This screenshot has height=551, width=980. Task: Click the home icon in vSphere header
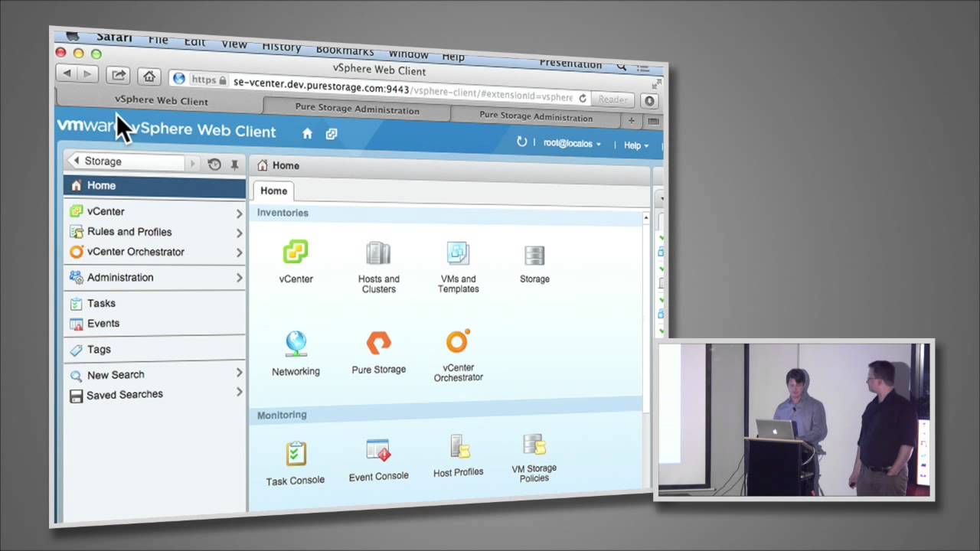click(x=307, y=133)
